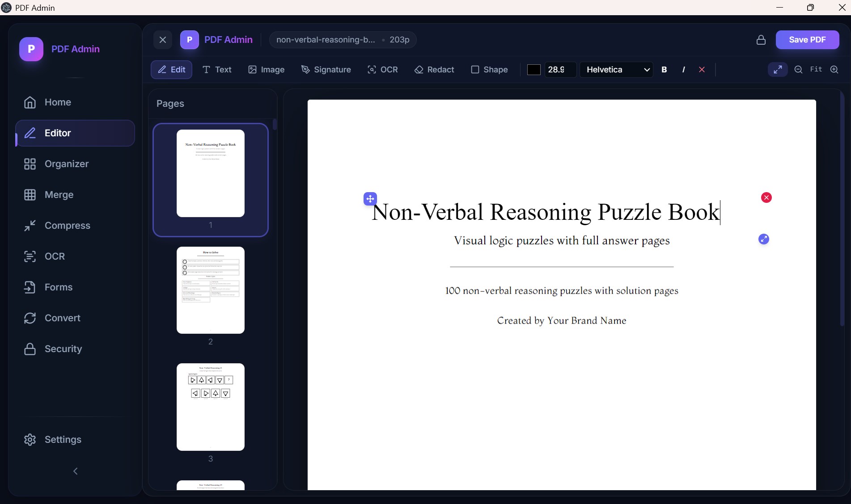Click the subtitle 'Visual logic puzzles with full answer pages'
Screen dimensions: 851x504
click(562, 241)
